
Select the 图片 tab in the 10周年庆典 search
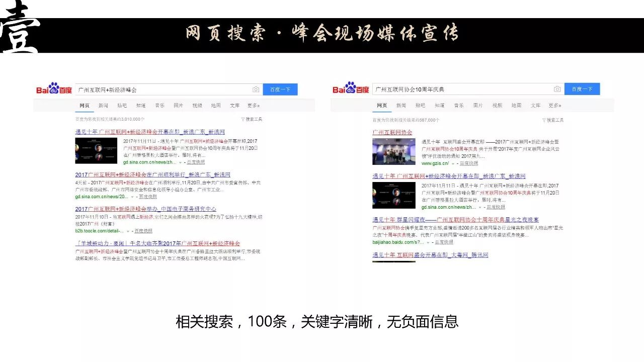[478, 106]
